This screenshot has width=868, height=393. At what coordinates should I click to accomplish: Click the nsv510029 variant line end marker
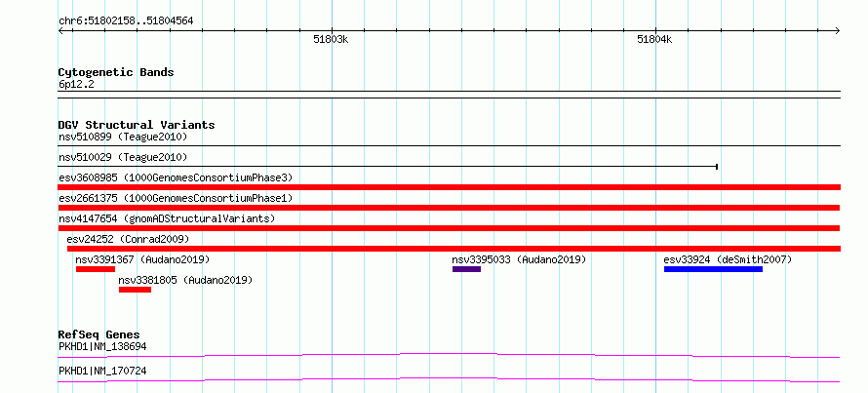(x=717, y=166)
